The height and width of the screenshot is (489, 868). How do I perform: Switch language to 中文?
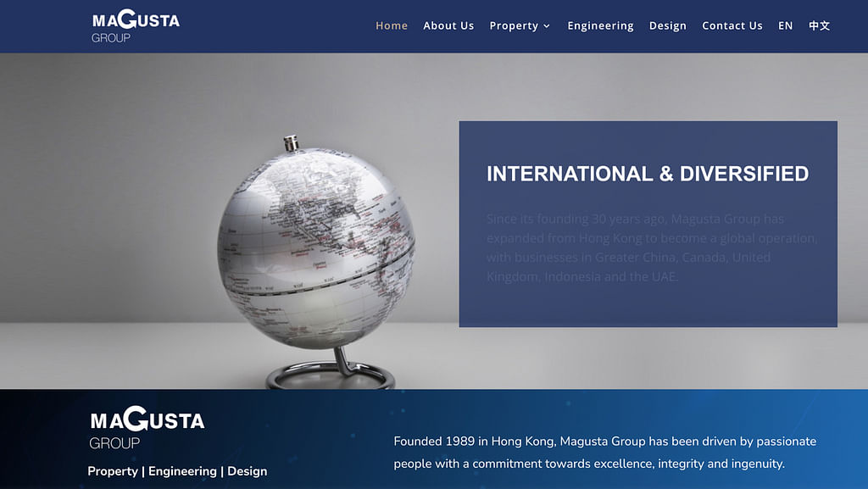click(x=819, y=25)
